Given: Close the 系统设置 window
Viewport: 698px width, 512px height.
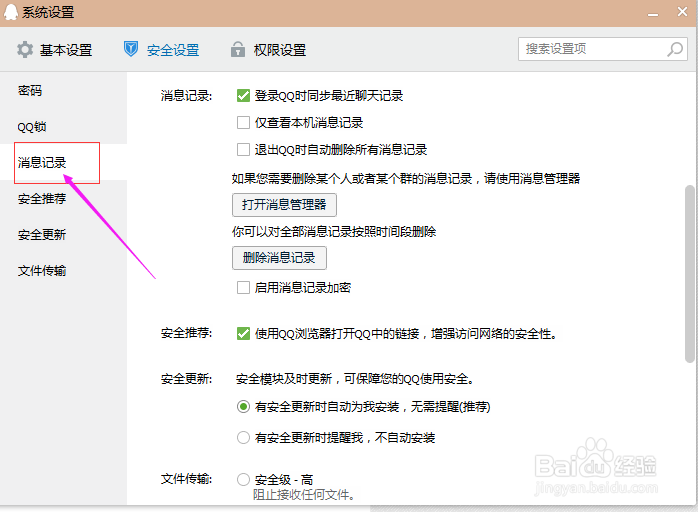Looking at the screenshot, I should pos(682,12).
